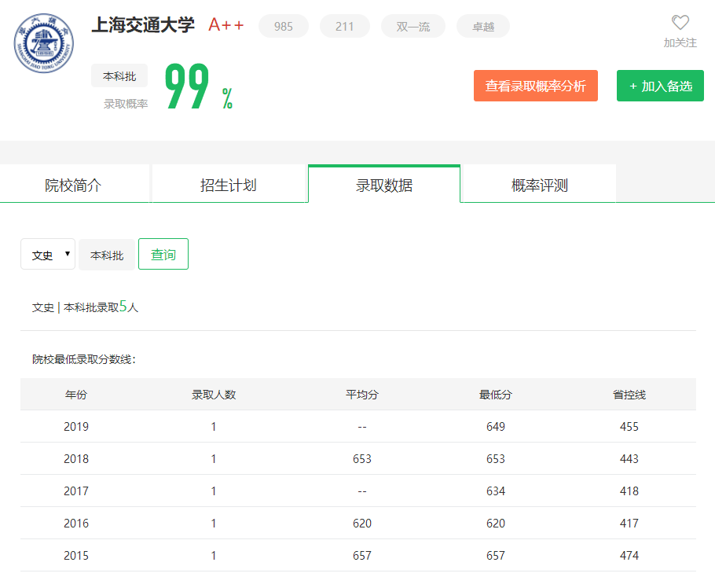The image size is (715, 588).
Task: Select the 2017 year cell
Action: tap(76, 491)
